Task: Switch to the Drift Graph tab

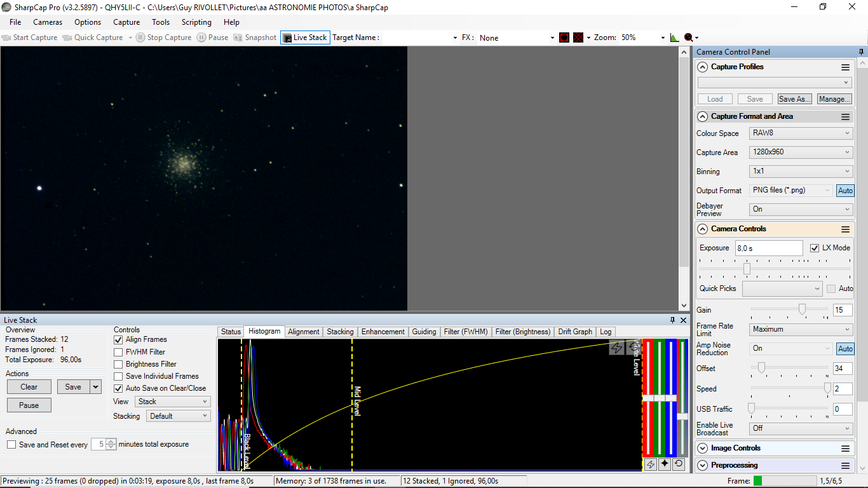Action: click(x=575, y=332)
